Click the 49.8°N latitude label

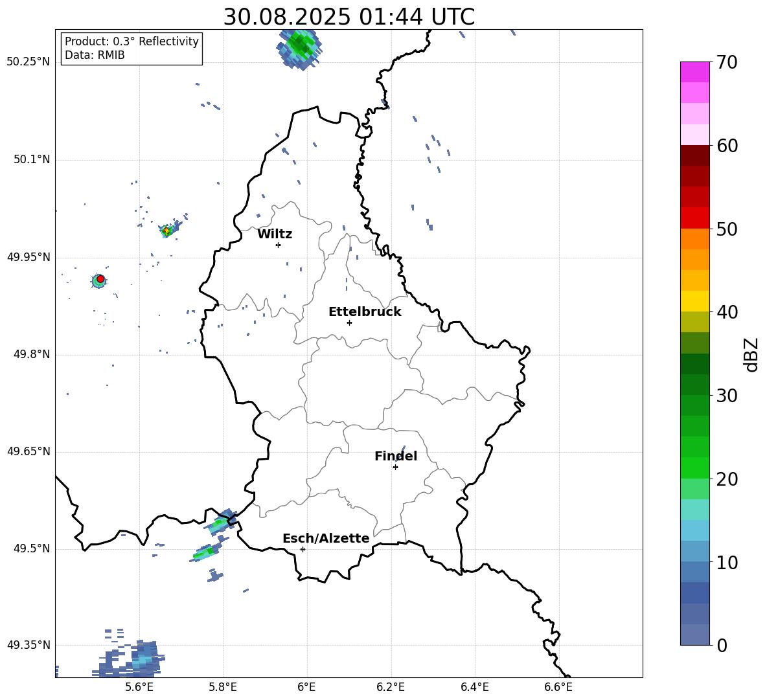pos(32,354)
